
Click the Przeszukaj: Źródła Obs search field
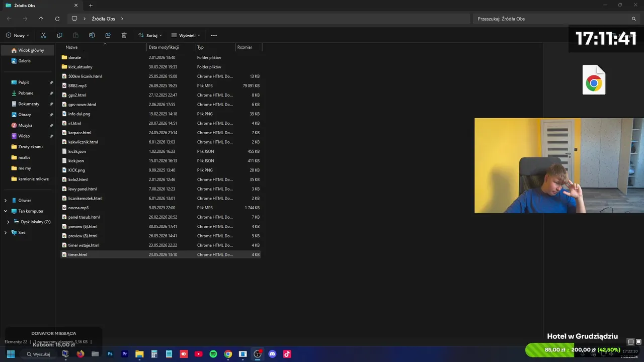coord(557,19)
